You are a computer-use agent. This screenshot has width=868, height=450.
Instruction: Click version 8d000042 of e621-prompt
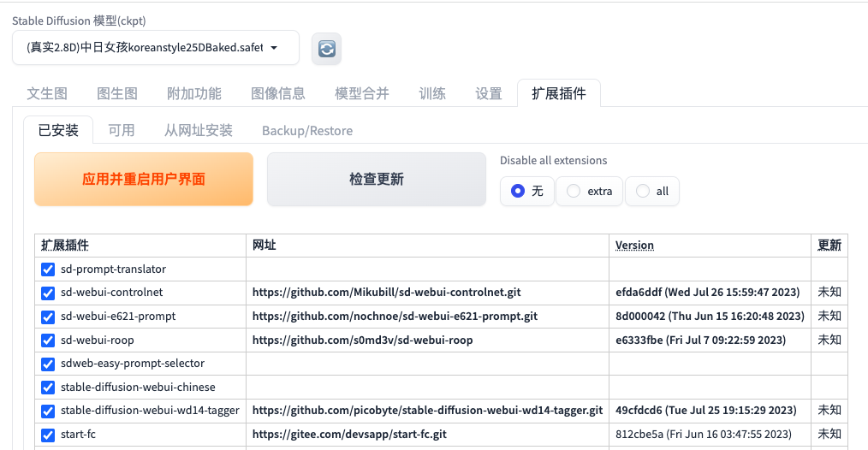[710, 316]
